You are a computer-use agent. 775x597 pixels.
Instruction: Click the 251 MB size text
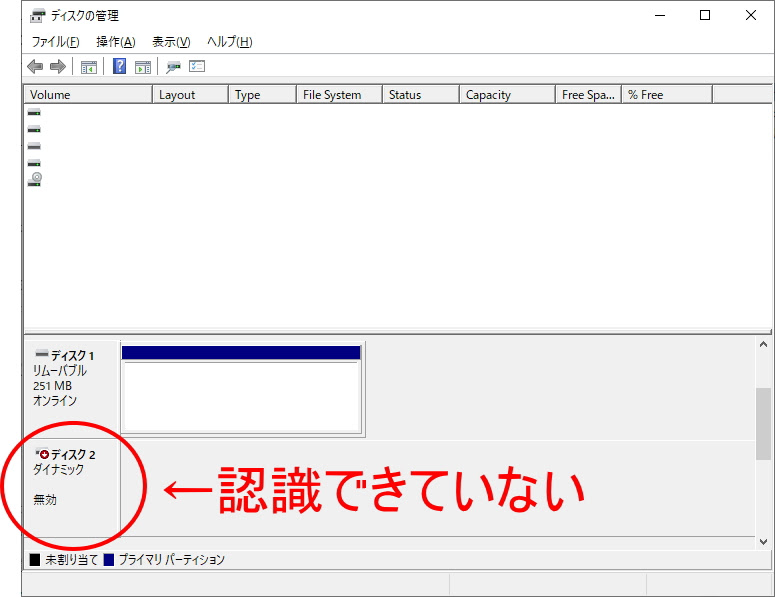click(x=52, y=385)
